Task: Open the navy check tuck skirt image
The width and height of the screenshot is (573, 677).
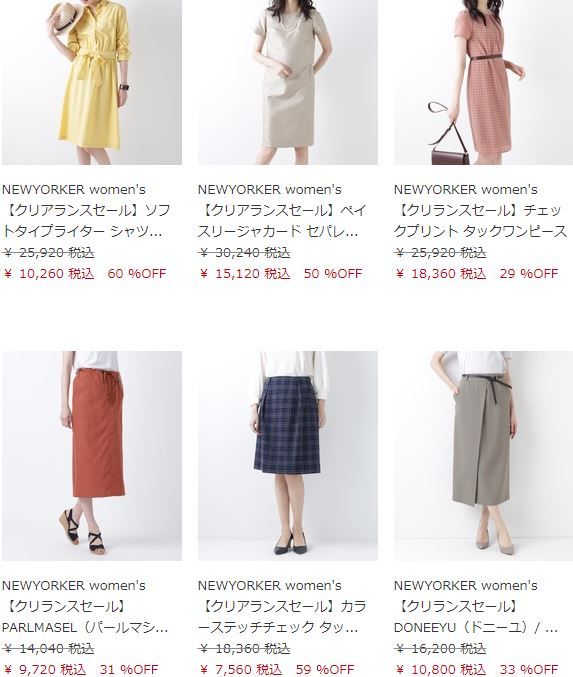Action: click(288, 456)
